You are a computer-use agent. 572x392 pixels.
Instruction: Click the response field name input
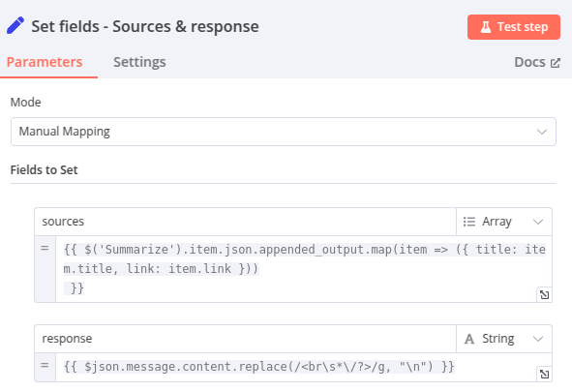245,339
